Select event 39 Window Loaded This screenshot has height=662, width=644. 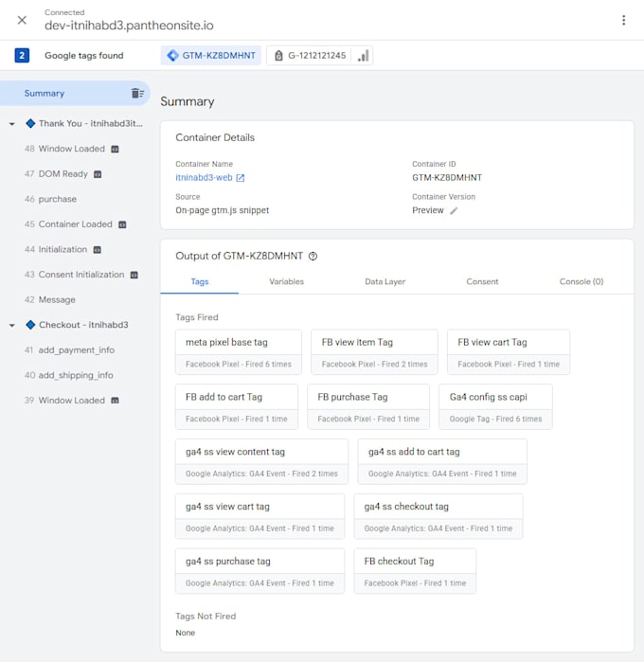click(x=64, y=401)
